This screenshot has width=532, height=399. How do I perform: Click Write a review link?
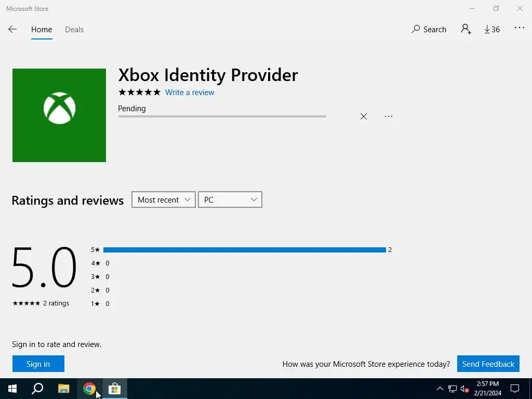[189, 92]
